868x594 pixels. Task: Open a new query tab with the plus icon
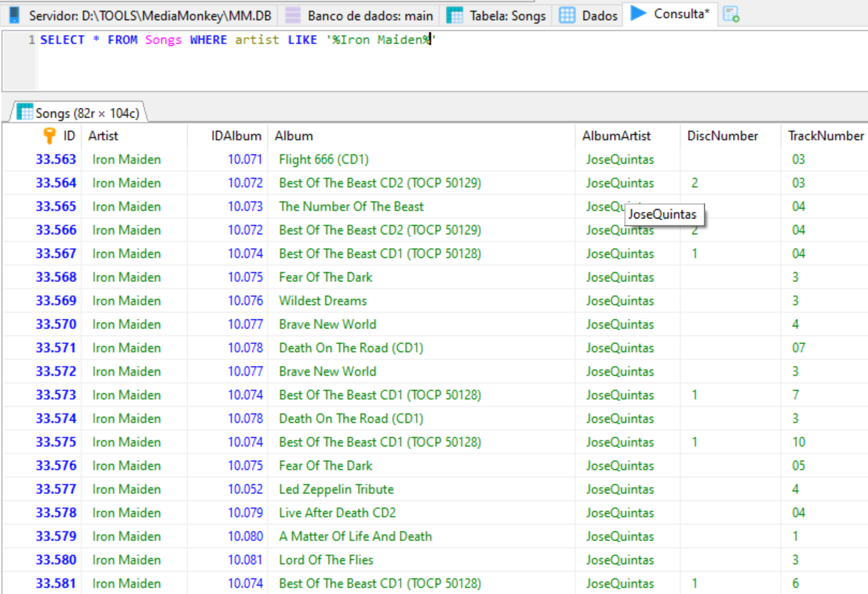click(x=731, y=14)
